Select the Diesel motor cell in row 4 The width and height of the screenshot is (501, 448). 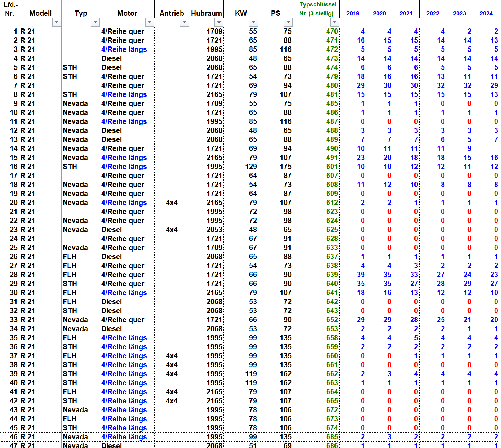[x=112, y=58]
